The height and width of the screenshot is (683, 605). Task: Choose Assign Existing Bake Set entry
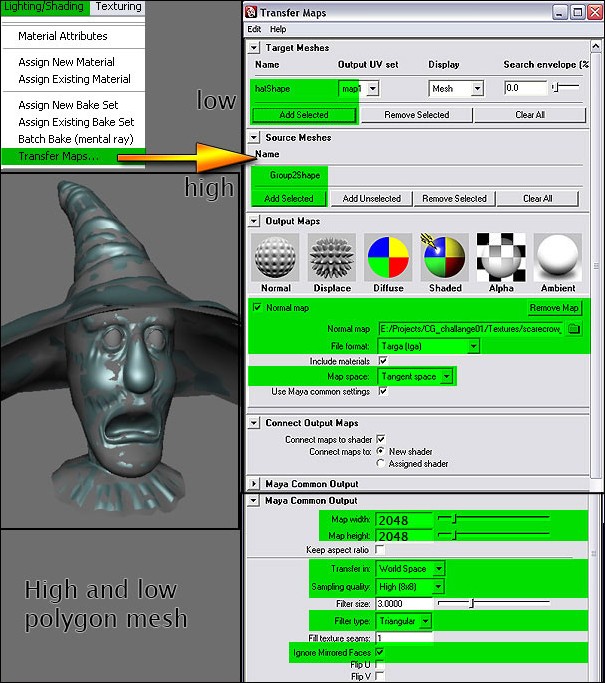pos(76,122)
